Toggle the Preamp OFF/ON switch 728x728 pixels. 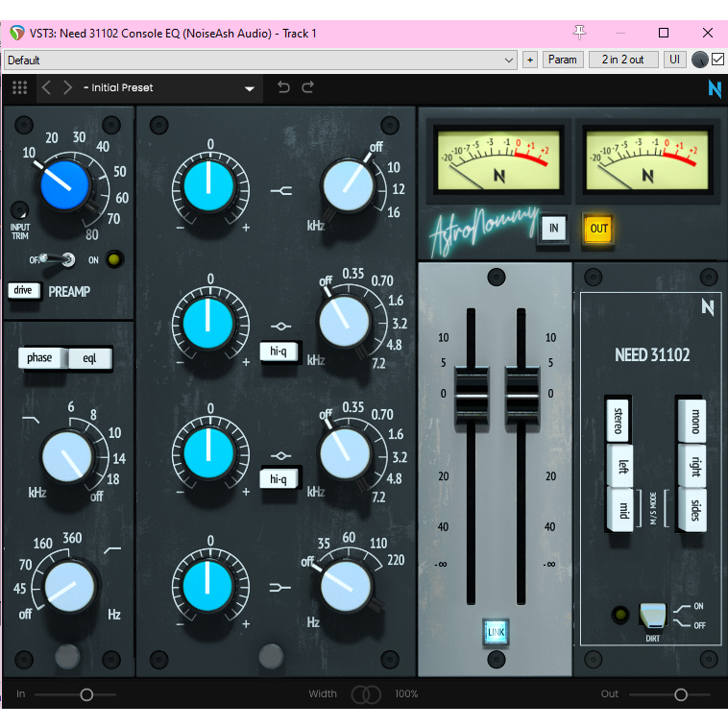pos(57,259)
